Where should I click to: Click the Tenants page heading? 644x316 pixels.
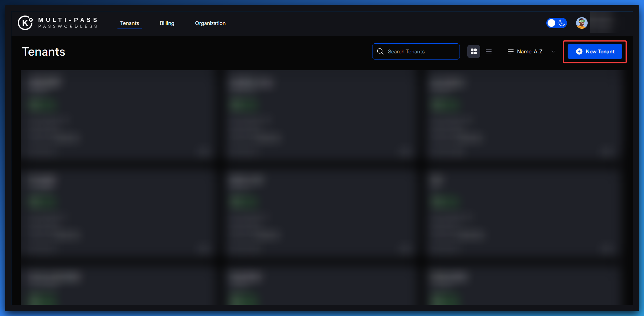[x=43, y=52]
